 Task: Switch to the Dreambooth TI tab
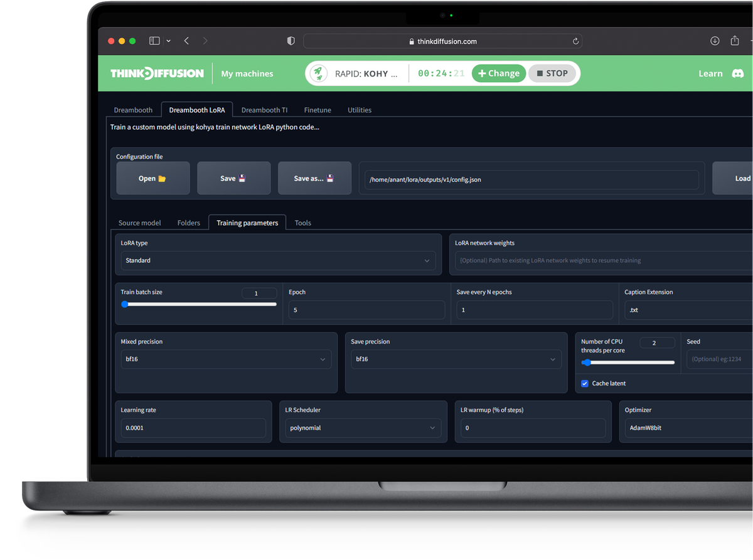pos(264,110)
